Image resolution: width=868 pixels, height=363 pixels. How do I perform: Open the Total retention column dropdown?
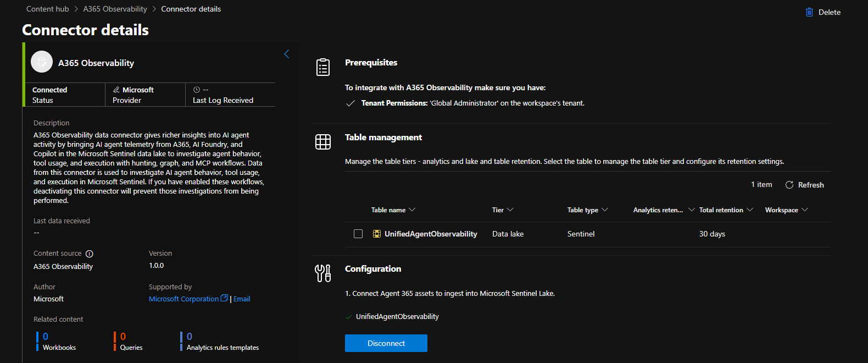(750, 210)
